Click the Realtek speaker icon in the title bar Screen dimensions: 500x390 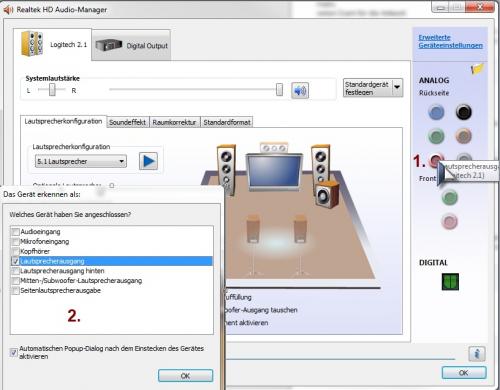point(8,10)
